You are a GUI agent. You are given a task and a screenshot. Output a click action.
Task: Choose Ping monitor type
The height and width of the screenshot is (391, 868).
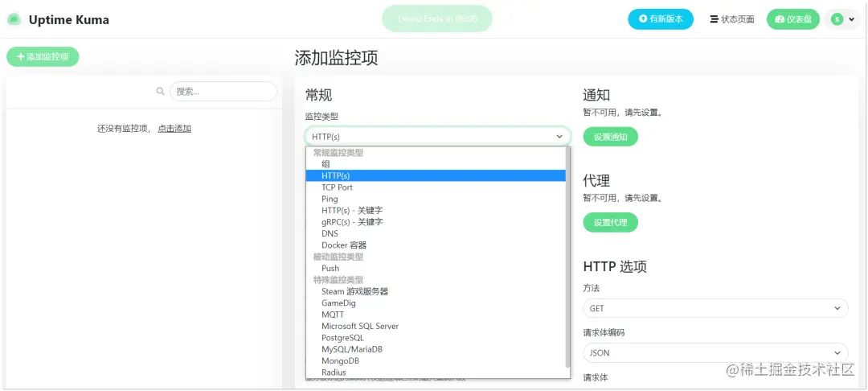click(x=436, y=199)
